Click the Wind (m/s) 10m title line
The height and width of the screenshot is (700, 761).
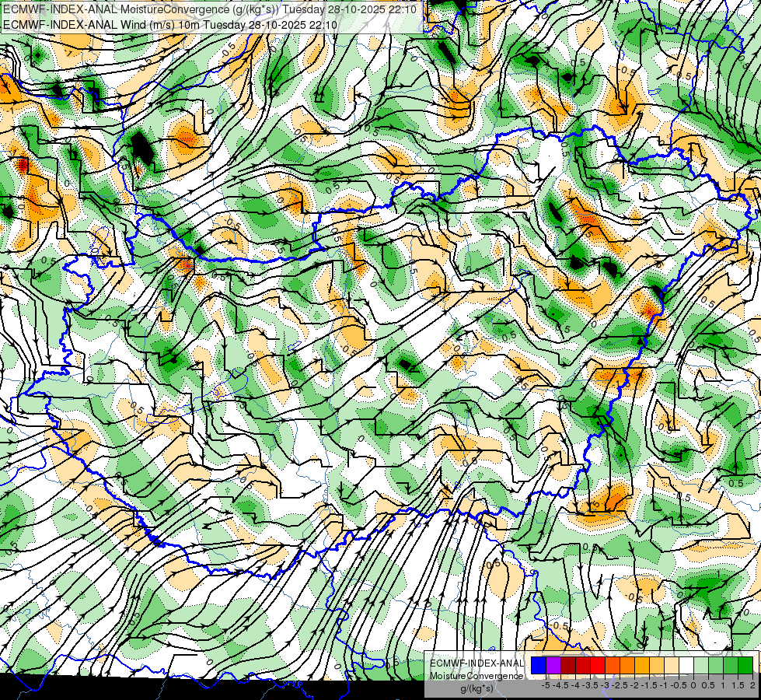[x=170, y=25]
